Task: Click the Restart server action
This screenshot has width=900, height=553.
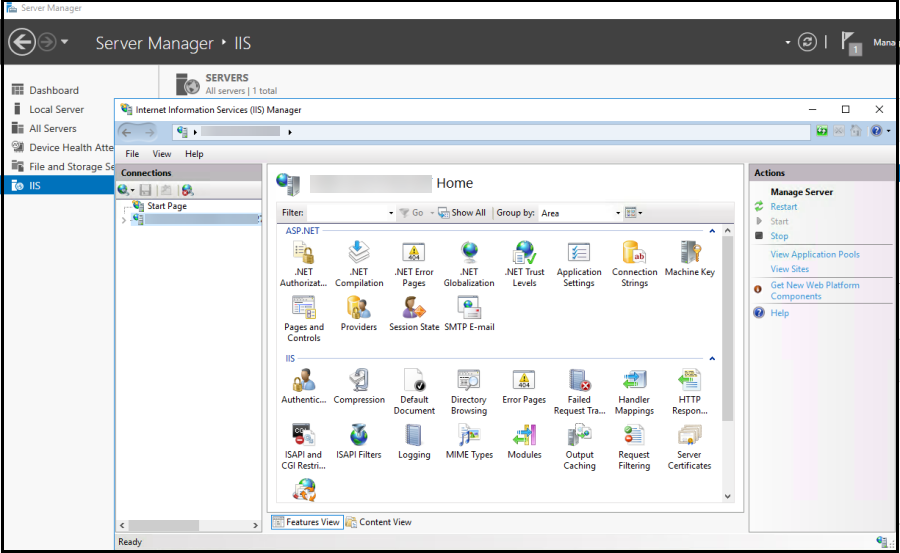Action: click(x=784, y=207)
